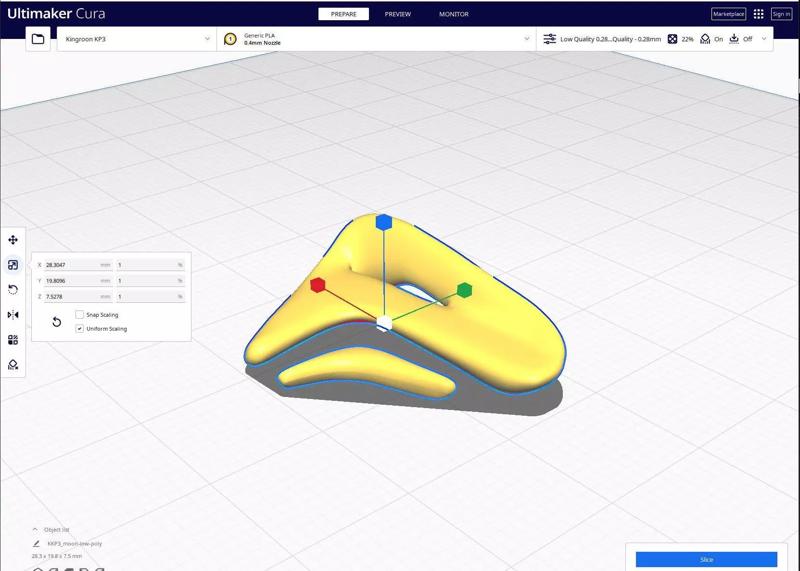800x571 pixels.
Task: Click X dimension mm field
Action: [78, 265]
